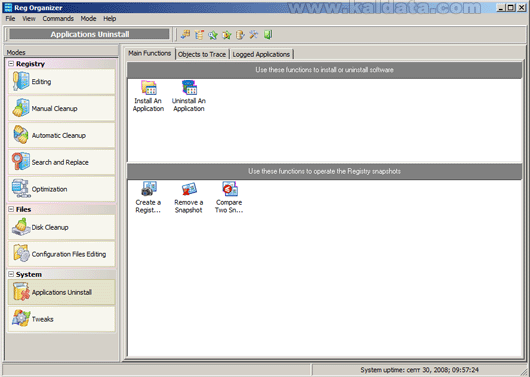Screen dimensions: 530x377
Task: Open the registry Optimization mode
Action: click(x=62, y=189)
